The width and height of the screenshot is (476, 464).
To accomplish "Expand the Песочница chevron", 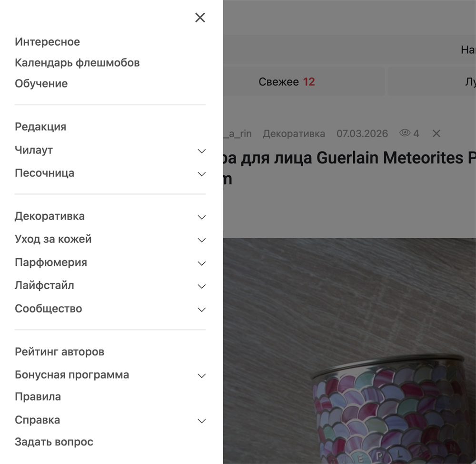I will pos(201,174).
